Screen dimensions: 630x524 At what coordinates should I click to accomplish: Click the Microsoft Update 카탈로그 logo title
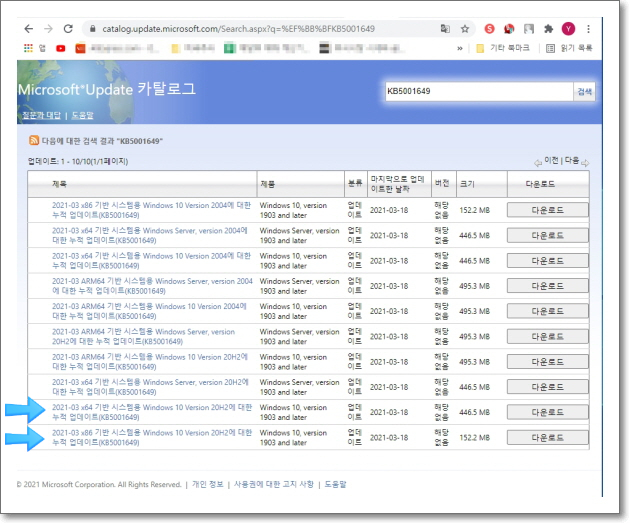coord(107,89)
